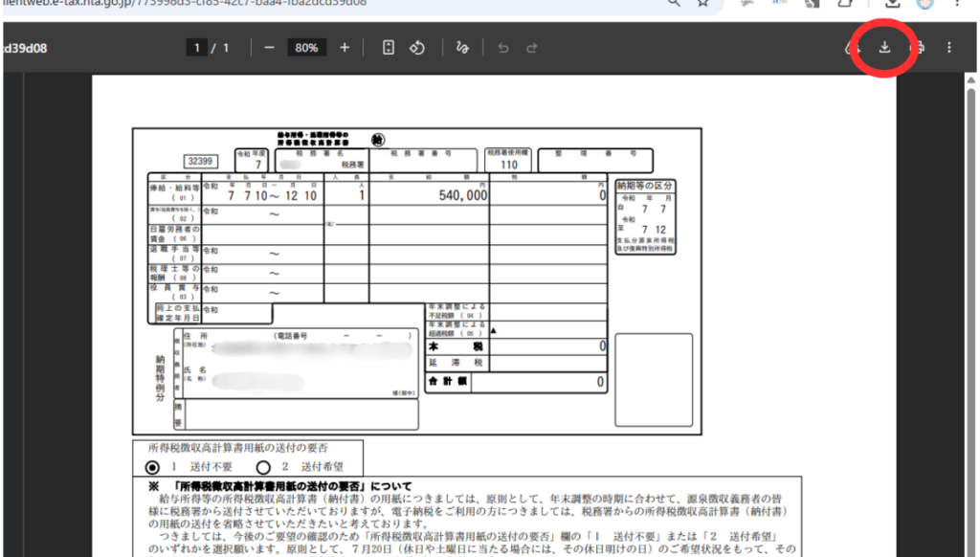Click the 540,000 payment amount
This screenshot has width=980, height=557.
pyautogui.click(x=462, y=195)
